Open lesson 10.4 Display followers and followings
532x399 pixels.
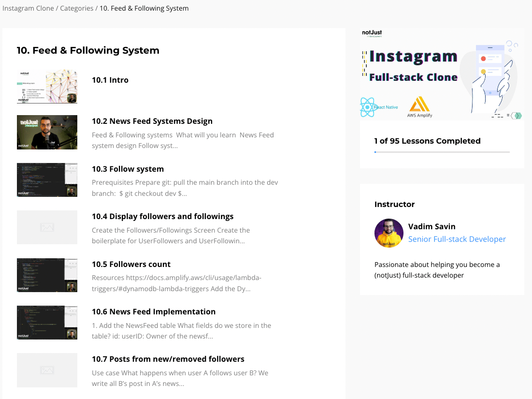pyautogui.click(x=163, y=217)
